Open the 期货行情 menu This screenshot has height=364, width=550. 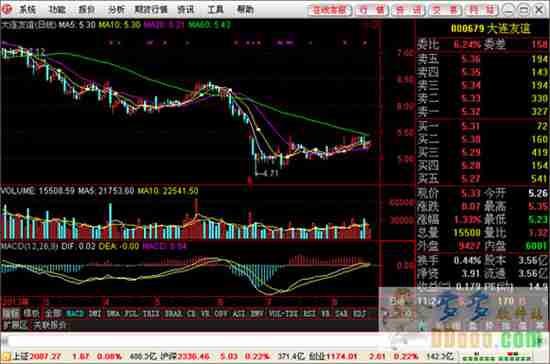point(151,9)
